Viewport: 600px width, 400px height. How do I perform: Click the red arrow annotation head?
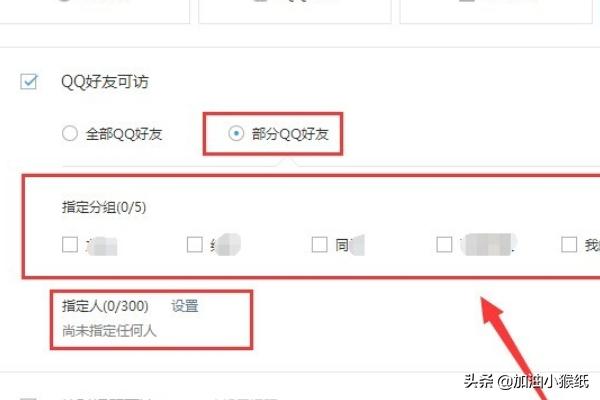pos(492,309)
